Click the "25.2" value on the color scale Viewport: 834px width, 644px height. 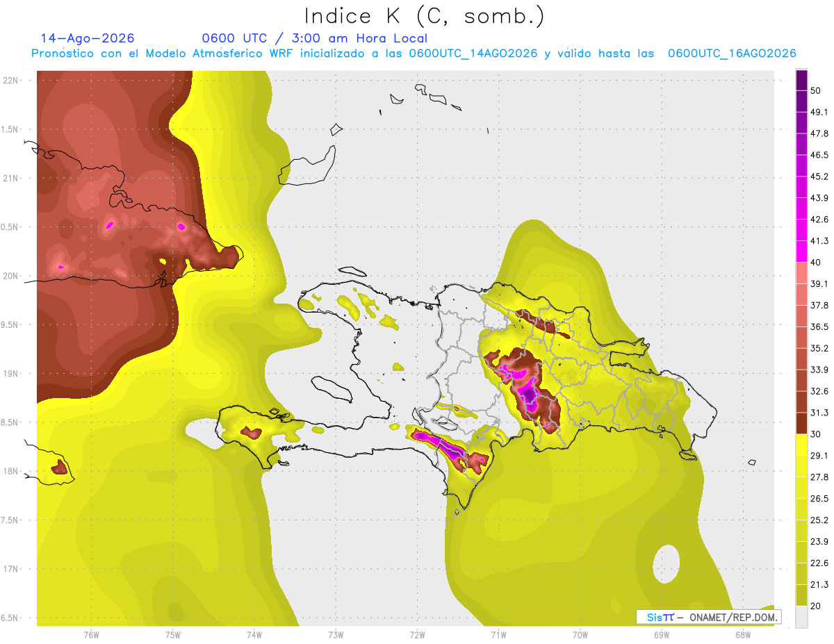[819, 520]
